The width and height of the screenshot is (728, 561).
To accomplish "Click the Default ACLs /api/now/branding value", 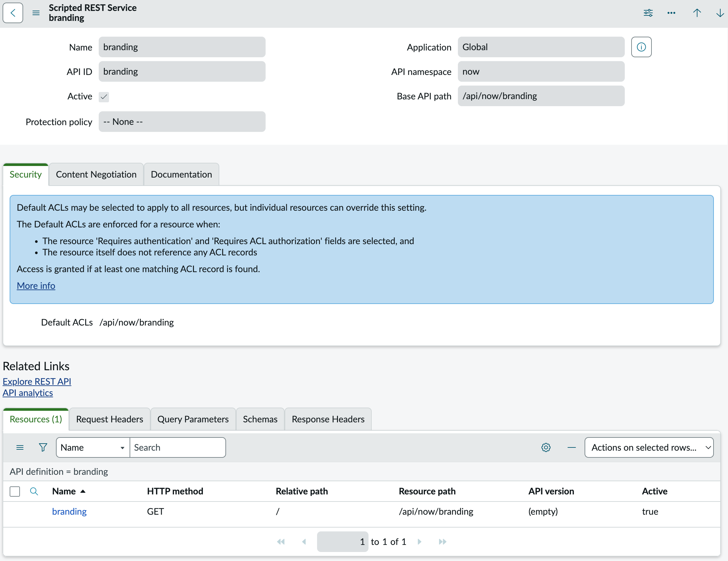I will [x=137, y=322].
